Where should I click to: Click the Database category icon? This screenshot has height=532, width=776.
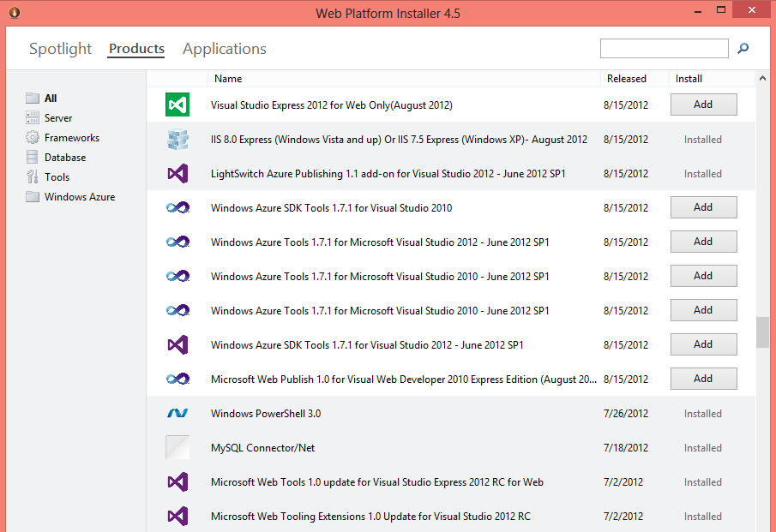point(33,158)
